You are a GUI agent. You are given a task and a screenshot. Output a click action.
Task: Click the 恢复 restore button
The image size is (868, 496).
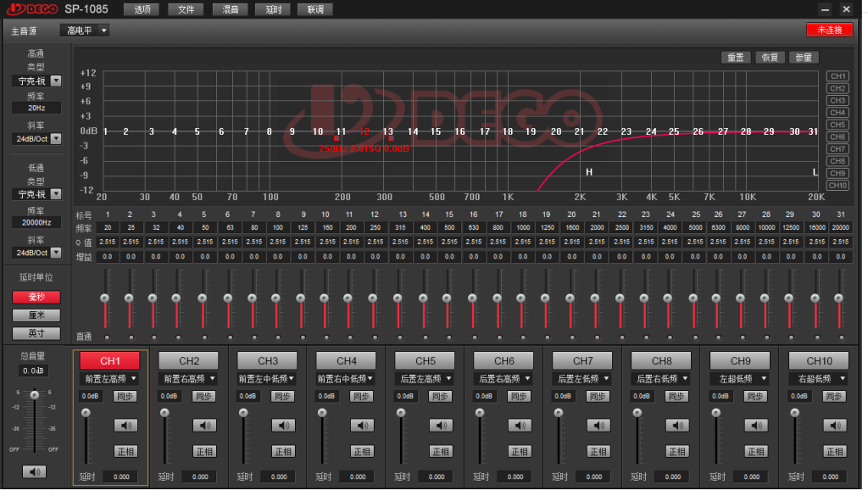pyautogui.click(x=770, y=57)
